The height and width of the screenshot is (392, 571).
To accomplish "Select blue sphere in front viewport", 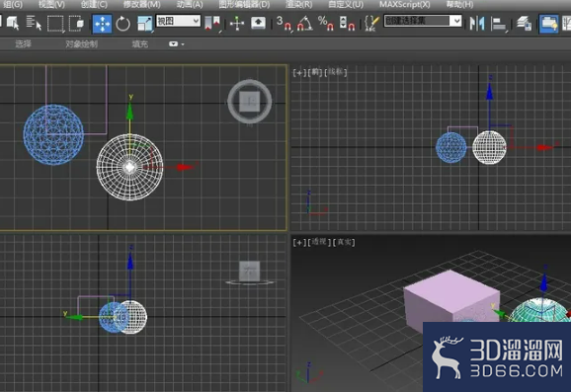I will pyautogui.click(x=450, y=147).
